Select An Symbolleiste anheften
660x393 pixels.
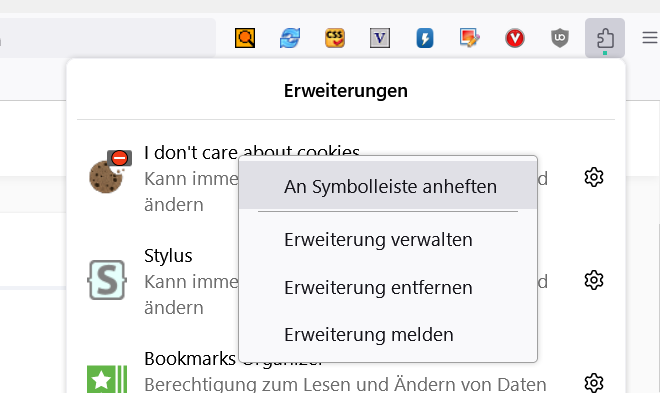[x=388, y=186]
